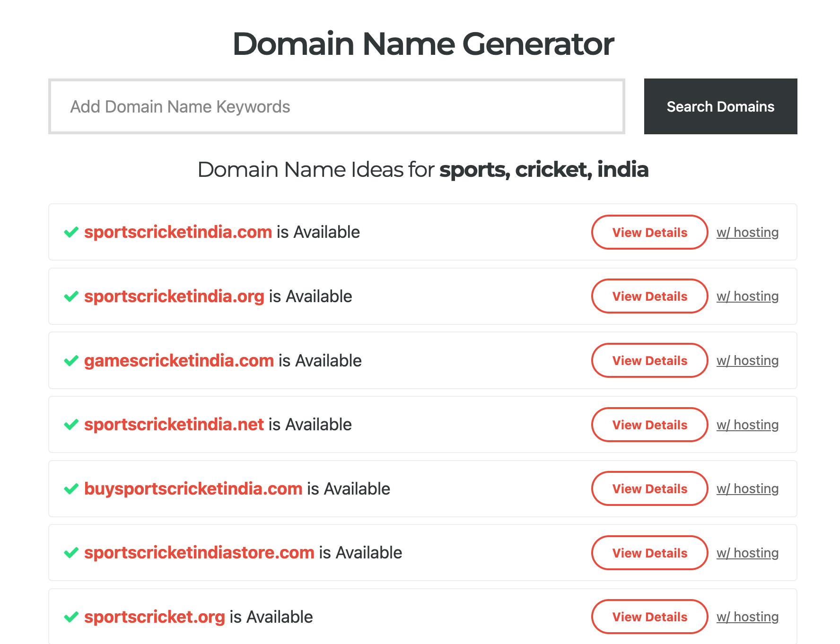Open the sportscricketindia.org domain link
The width and height of the screenshot is (840, 644).
[174, 296]
